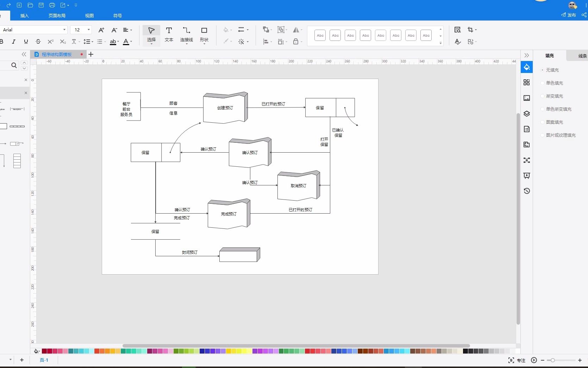Select 无填充 fill option
The width and height of the screenshot is (588, 368).
550,70
